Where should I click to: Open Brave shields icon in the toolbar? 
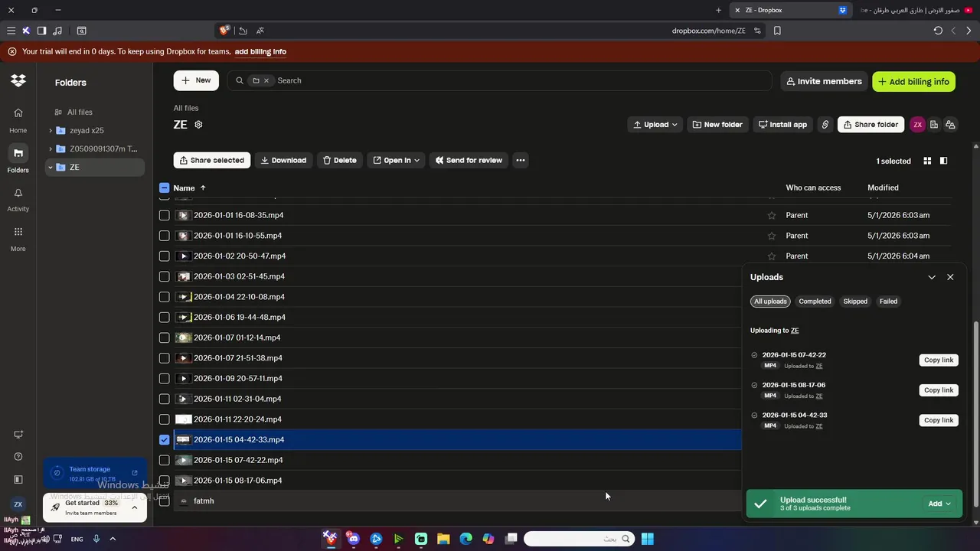click(224, 31)
